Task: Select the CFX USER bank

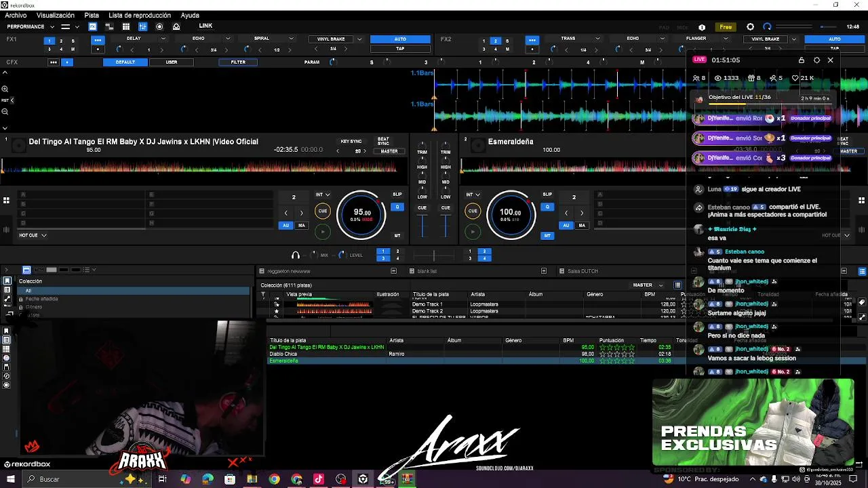Action: (172, 62)
